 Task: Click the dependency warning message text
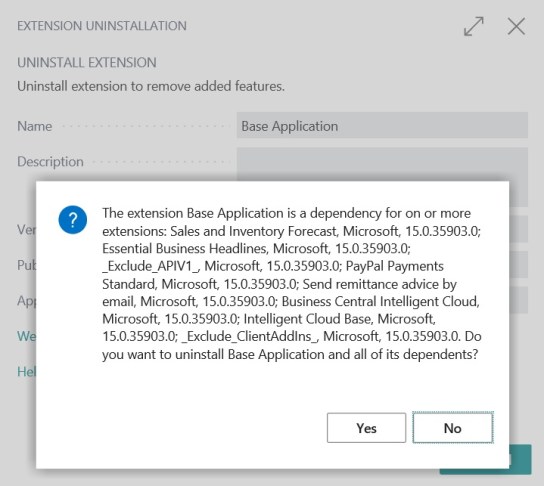(x=291, y=283)
